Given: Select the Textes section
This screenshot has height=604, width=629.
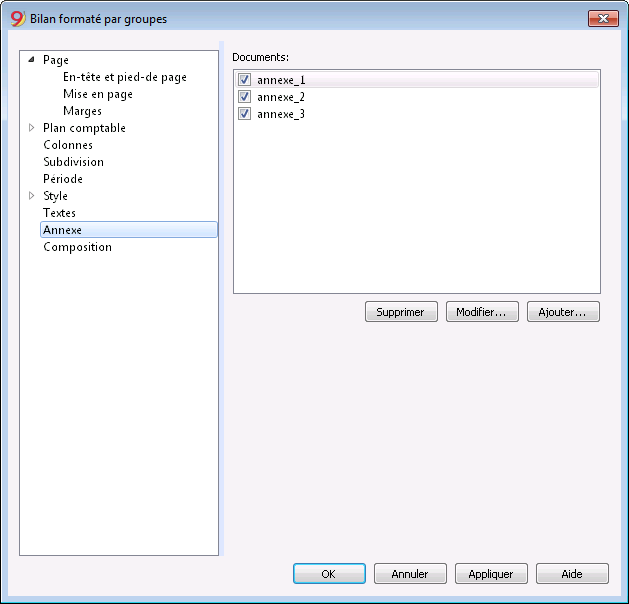Looking at the screenshot, I should (59, 213).
